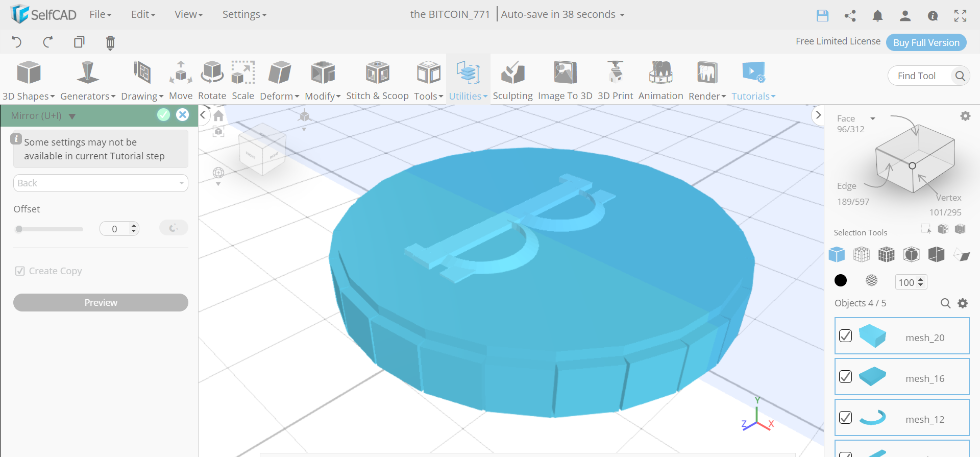Select the mesh_20 object thumbnail
The width and height of the screenshot is (980, 457).
point(872,336)
